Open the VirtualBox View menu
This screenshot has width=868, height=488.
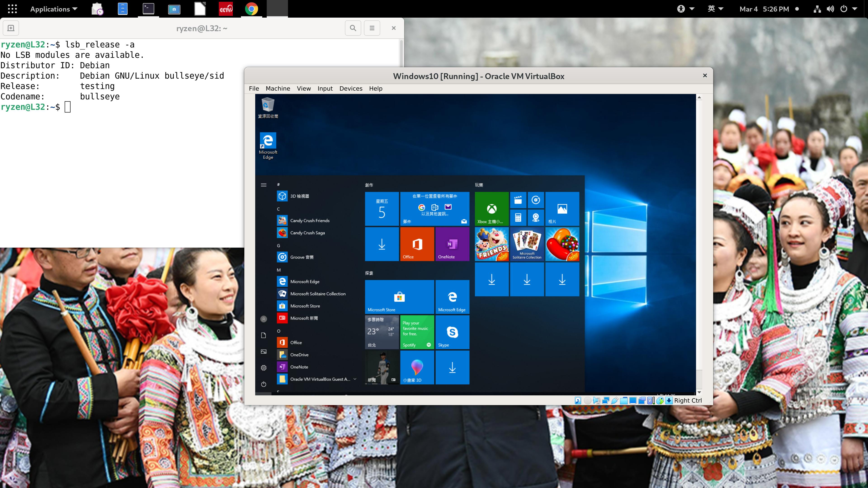coord(304,89)
